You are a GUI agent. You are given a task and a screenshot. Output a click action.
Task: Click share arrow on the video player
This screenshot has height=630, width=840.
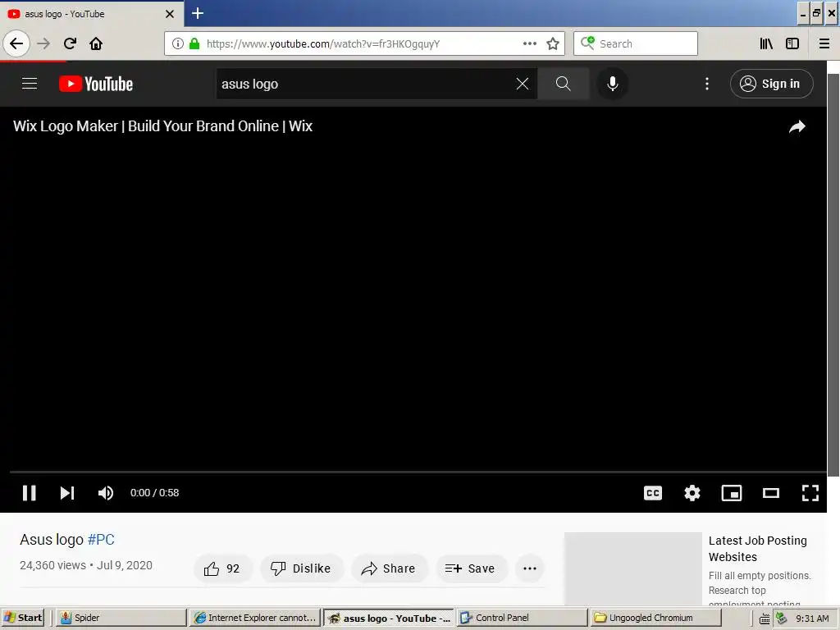tap(797, 127)
